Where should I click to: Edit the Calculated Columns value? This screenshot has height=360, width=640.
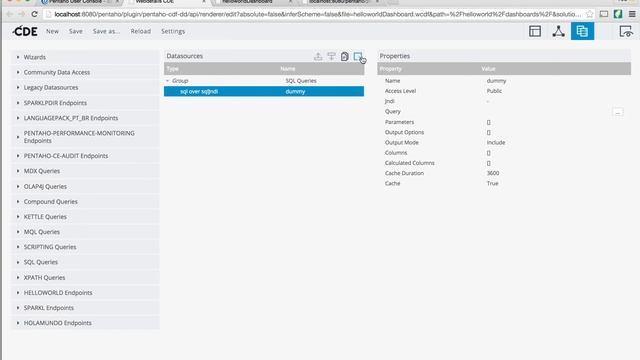point(489,163)
